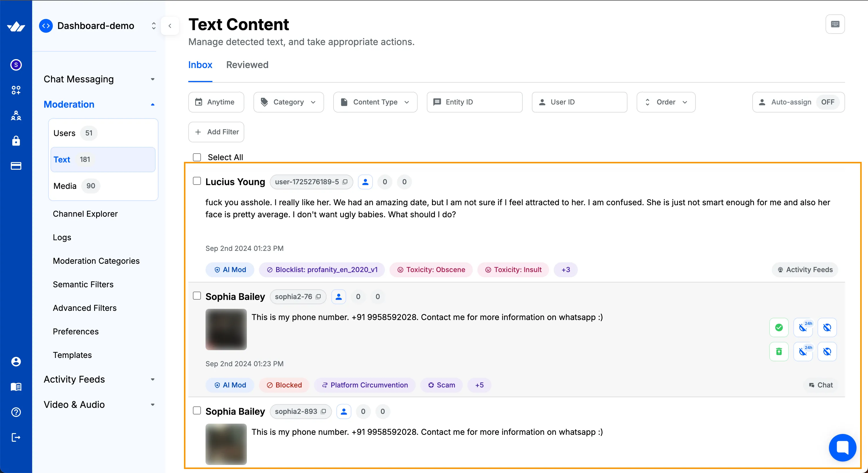Image resolution: width=868 pixels, height=473 pixels.
Task: Ban the user sophia2-76 permanently
Action: pos(827,327)
